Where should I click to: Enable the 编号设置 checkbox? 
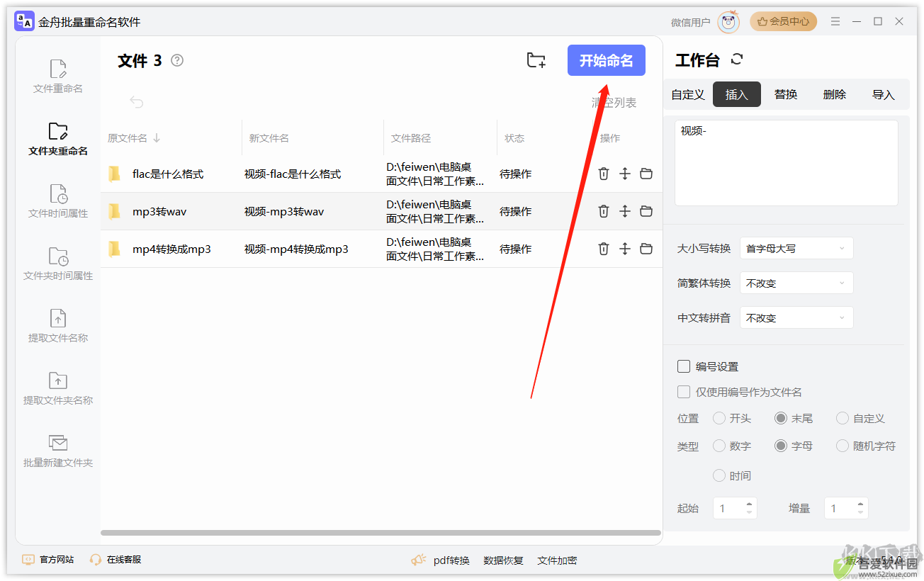coord(684,366)
